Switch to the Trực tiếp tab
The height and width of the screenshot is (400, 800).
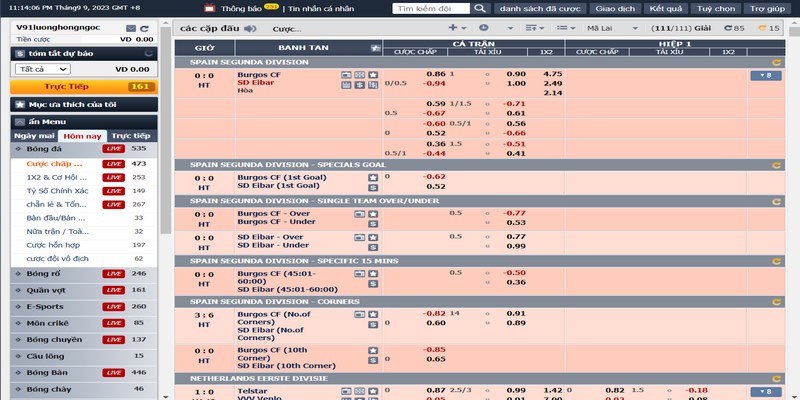tap(131, 136)
